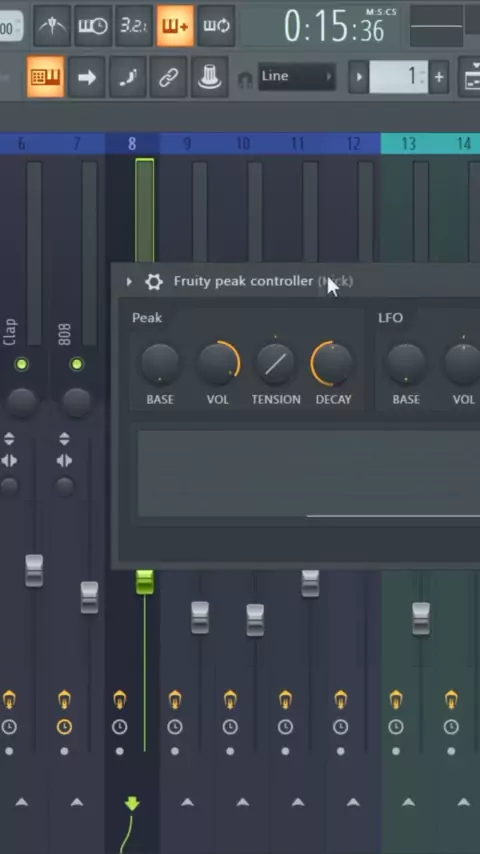The height and width of the screenshot is (854, 480).
Task: Click the LFO BASE knob
Action: click(x=406, y=363)
